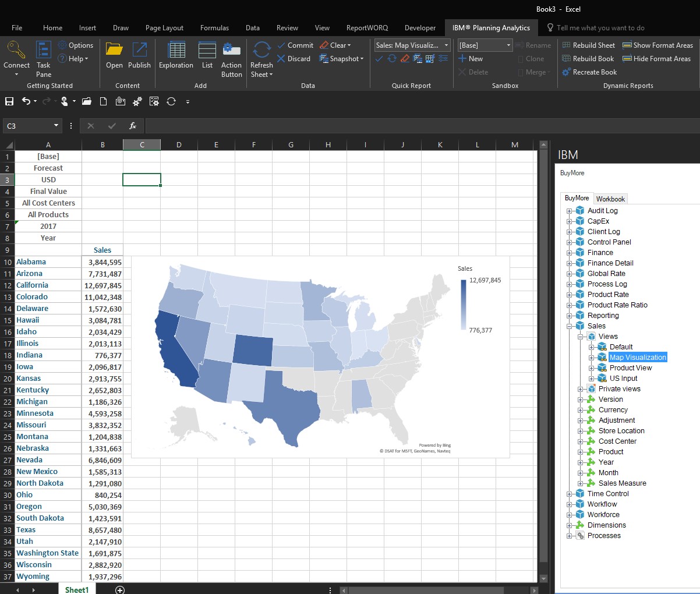Image resolution: width=700 pixels, height=594 pixels.
Task: Insert an Action Button
Action: point(232,59)
